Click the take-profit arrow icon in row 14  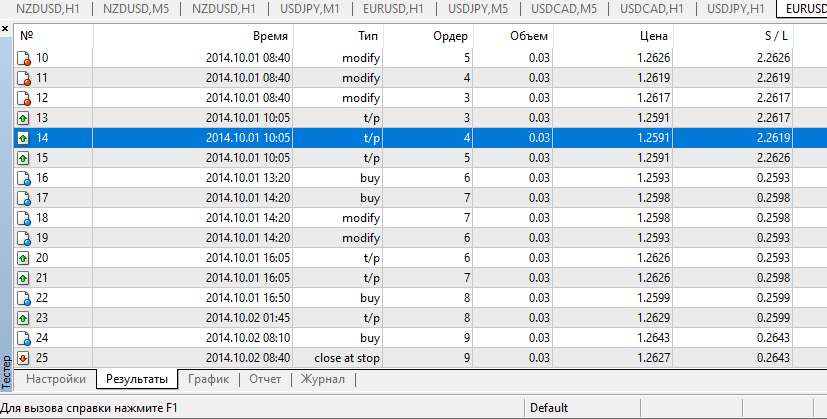point(23,138)
